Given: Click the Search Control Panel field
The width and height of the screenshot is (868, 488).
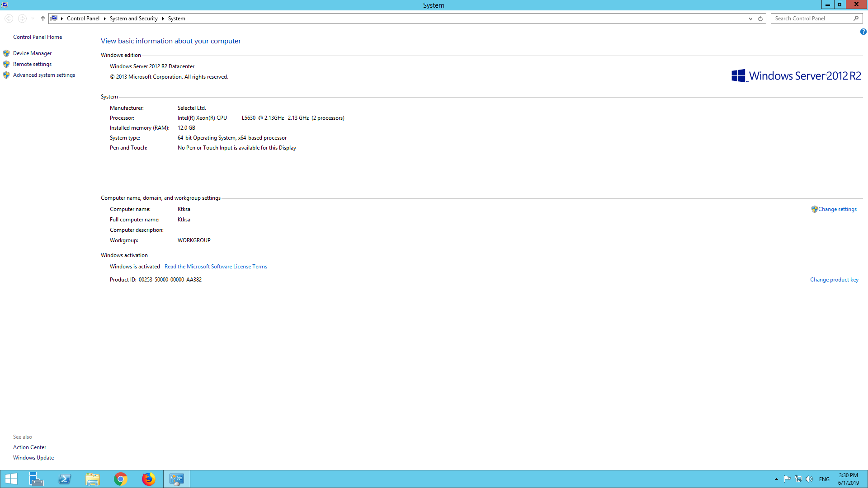Looking at the screenshot, I should (x=811, y=19).
